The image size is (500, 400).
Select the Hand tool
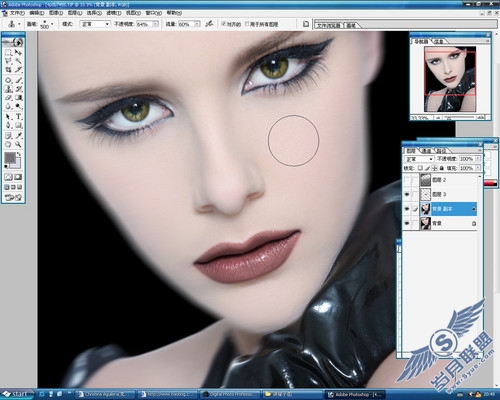click(8, 144)
